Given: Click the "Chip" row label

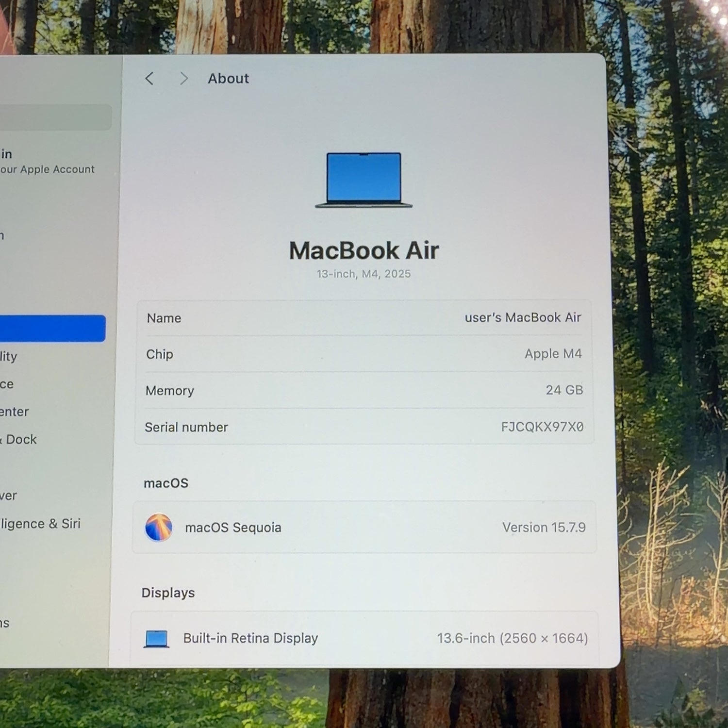Looking at the screenshot, I should (160, 354).
